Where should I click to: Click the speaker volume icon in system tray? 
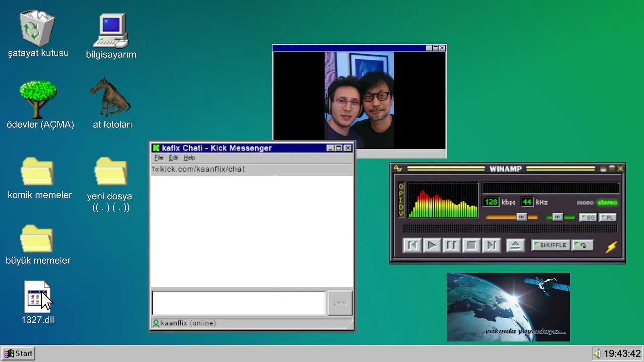597,354
